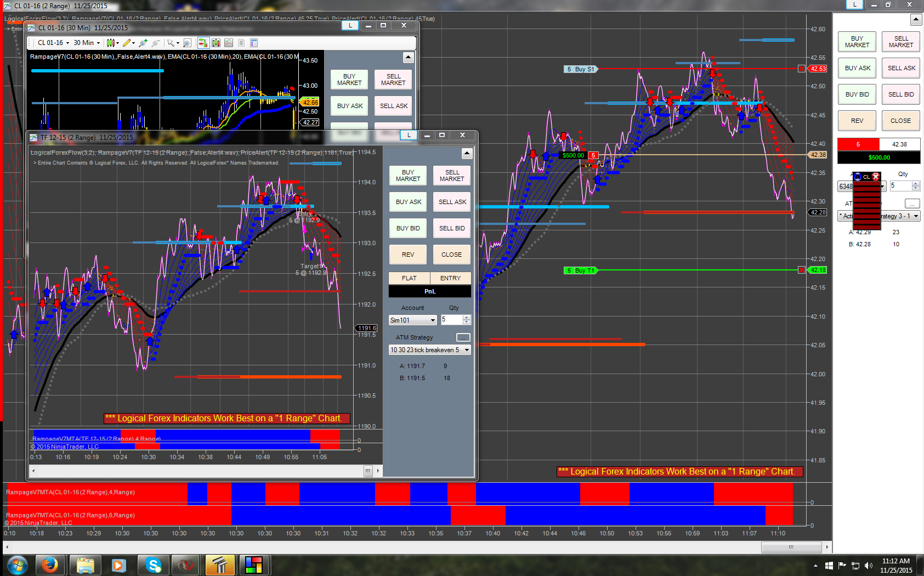Open instrument dropdown CL 01-16 in 30 Min toolbar
Image resolution: width=924 pixels, height=576 pixels.
53,43
